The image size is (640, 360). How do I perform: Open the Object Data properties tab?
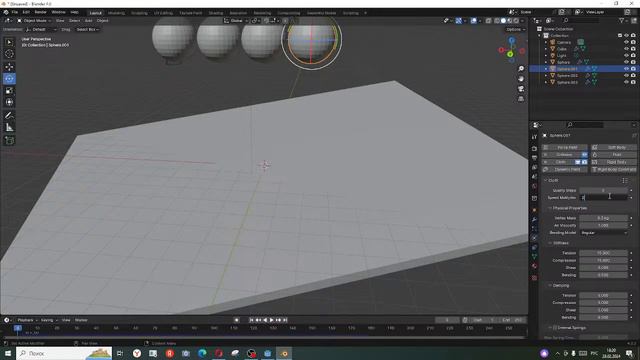534,257
